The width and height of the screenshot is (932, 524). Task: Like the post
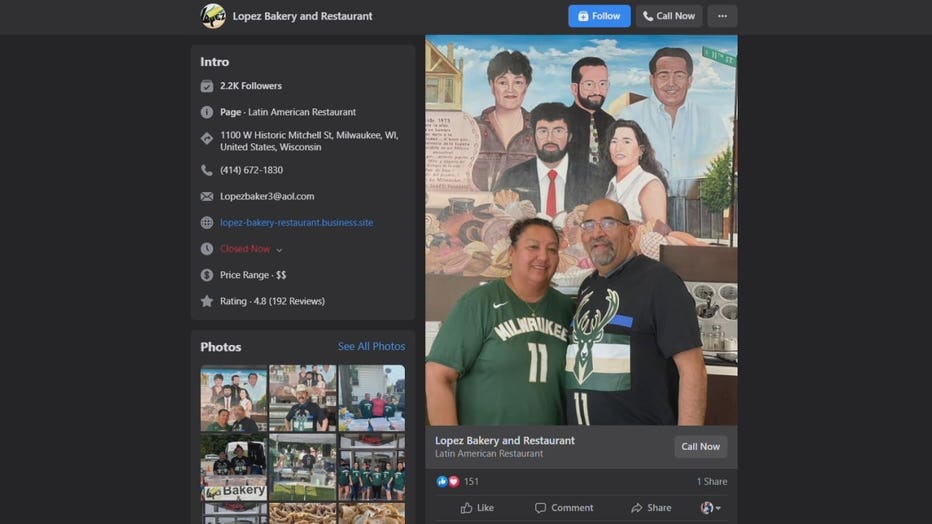pyautogui.click(x=477, y=507)
